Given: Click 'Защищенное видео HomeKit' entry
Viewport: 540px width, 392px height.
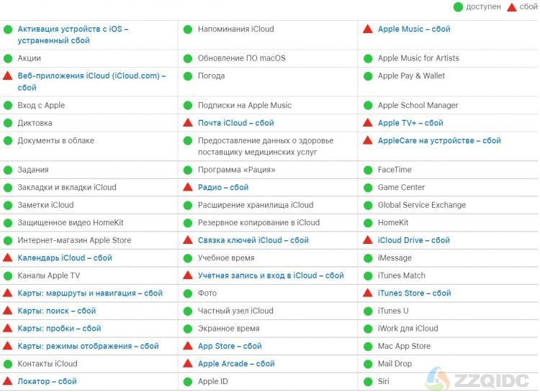Looking at the screenshot, I should (71, 223).
